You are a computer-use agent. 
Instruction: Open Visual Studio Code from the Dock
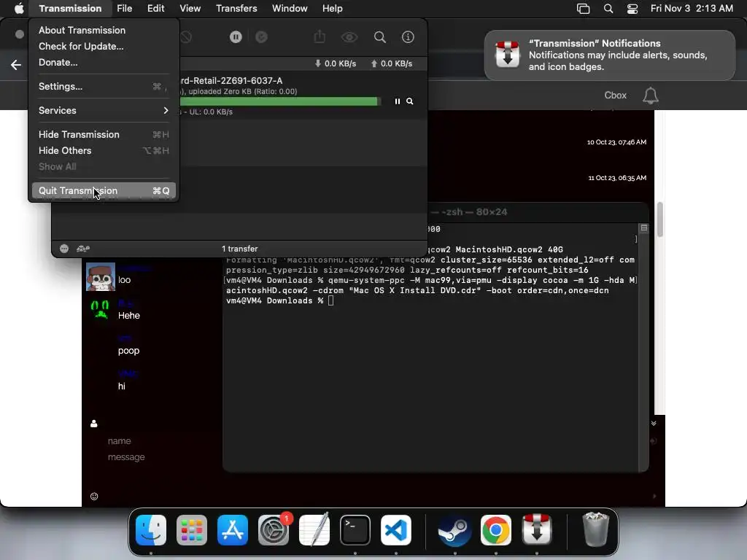[396, 530]
